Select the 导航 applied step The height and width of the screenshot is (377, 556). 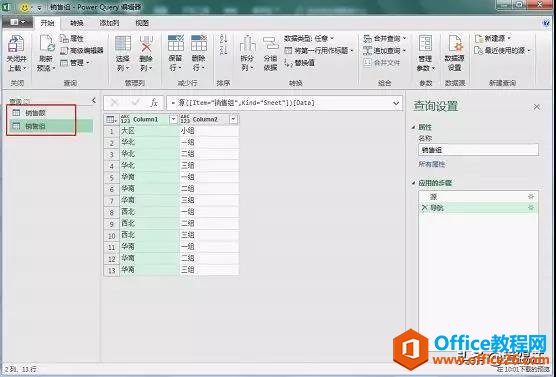478,208
